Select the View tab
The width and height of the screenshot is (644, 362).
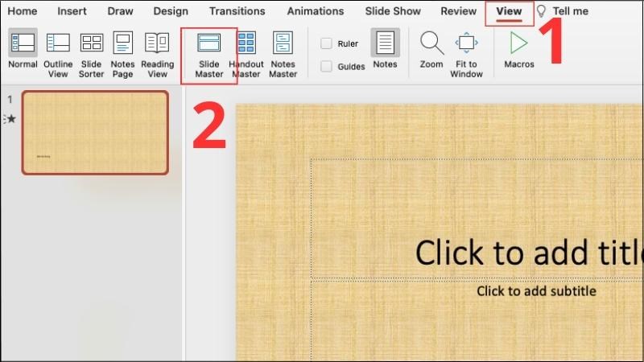(x=509, y=11)
